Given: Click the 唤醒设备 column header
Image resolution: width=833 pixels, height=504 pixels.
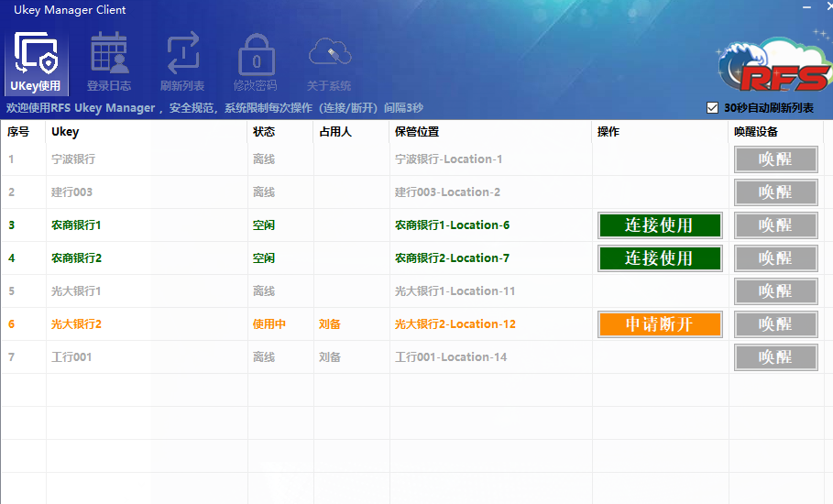Looking at the screenshot, I should [x=775, y=132].
